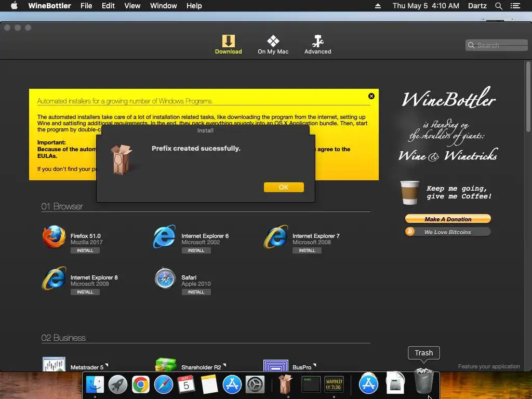The image size is (532, 399).
Task: Open Safari from the dock
Action: [164, 384]
